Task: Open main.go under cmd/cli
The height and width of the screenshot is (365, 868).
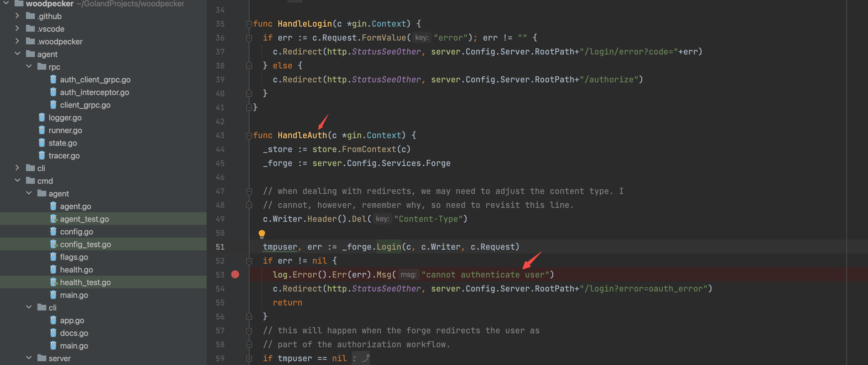Action: pos(74,346)
